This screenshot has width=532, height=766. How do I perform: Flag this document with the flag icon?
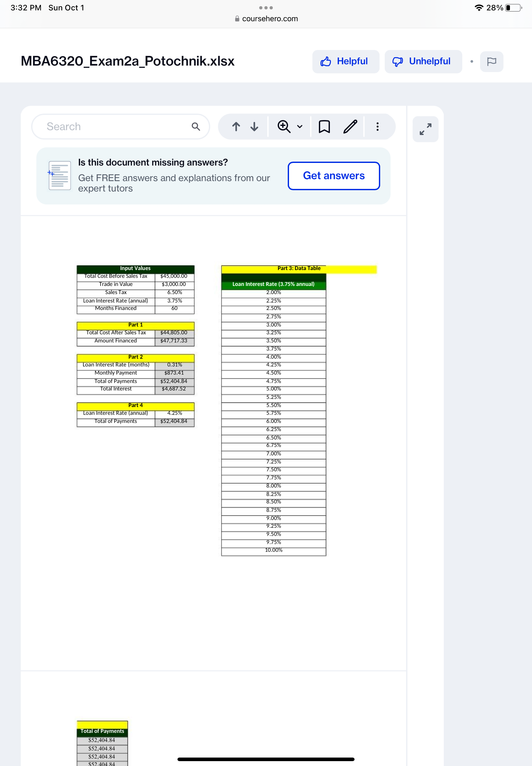491,61
